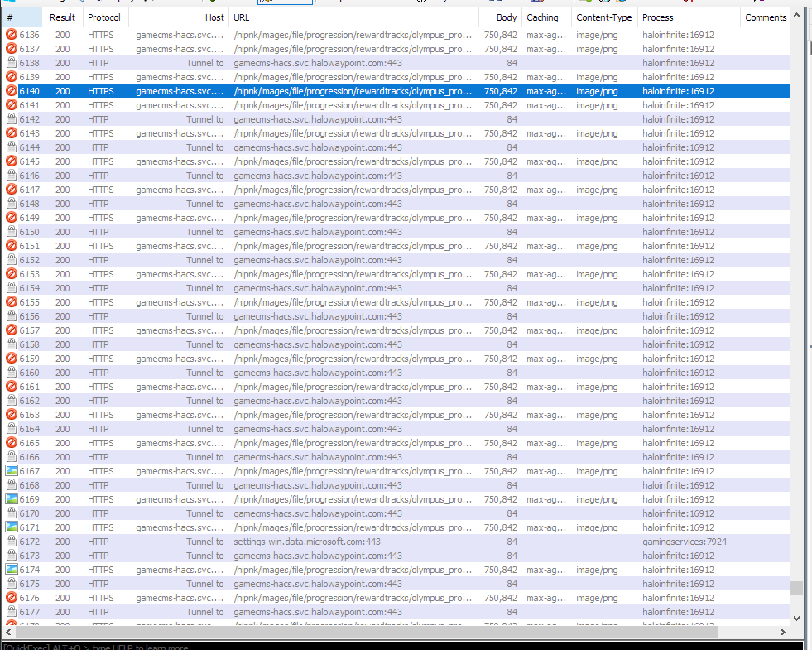
Task: Click the image icon on session 6167
Action: coord(12,471)
